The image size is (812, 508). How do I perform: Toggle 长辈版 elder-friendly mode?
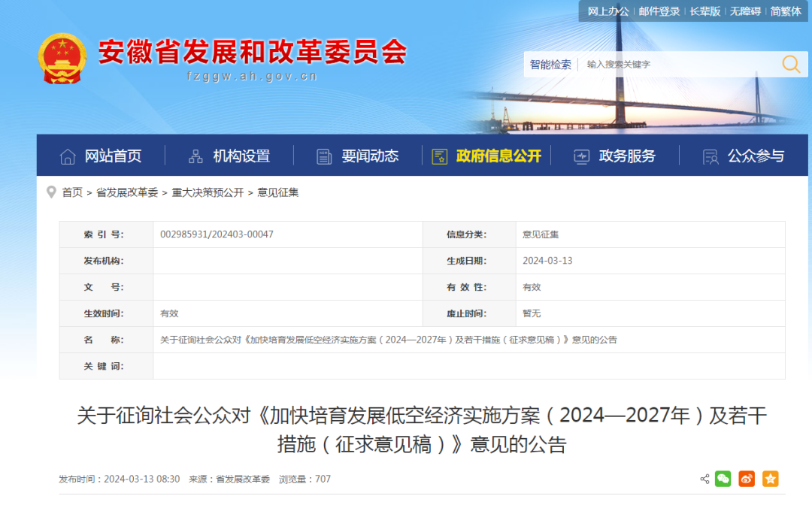click(x=705, y=11)
